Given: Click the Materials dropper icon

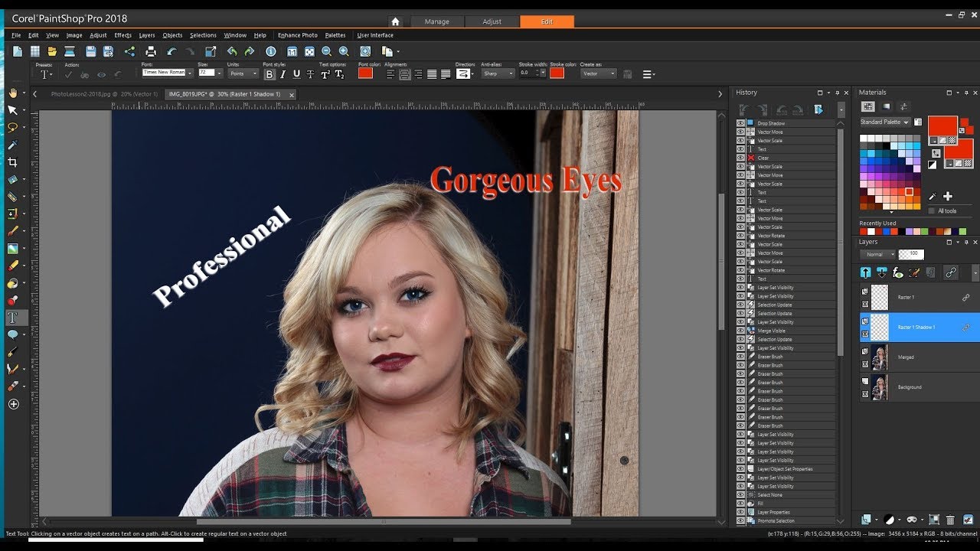Looking at the screenshot, I should (932, 197).
